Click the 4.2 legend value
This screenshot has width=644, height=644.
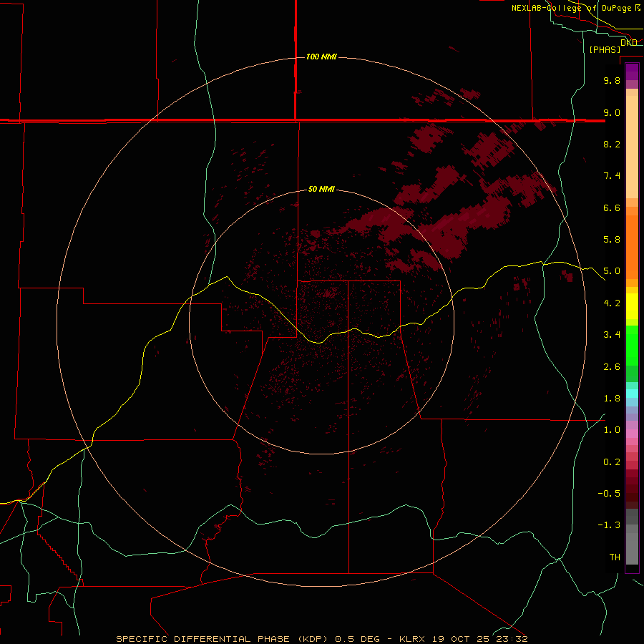click(612, 303)
